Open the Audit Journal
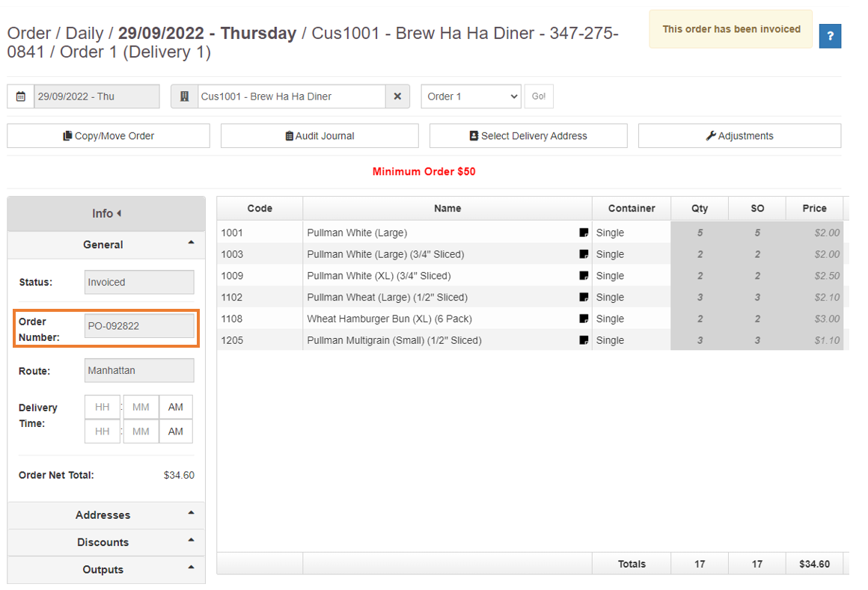The height and width of the screenshot is (590, 868). tap(320, 135)
